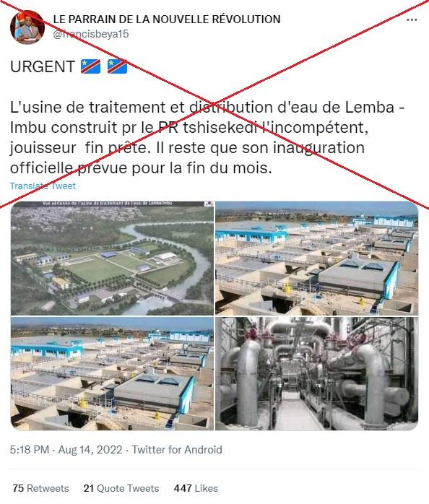Click the URGENT text in tweet

point(43,67)
